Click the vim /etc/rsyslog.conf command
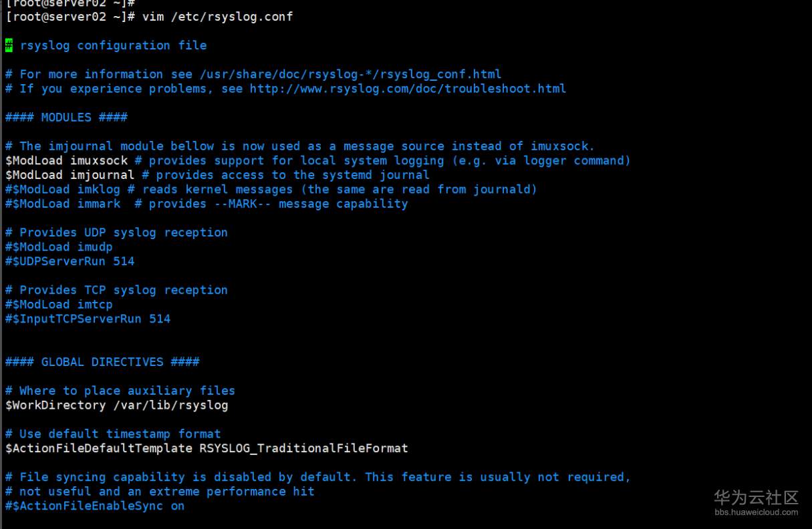 point(217,17)
